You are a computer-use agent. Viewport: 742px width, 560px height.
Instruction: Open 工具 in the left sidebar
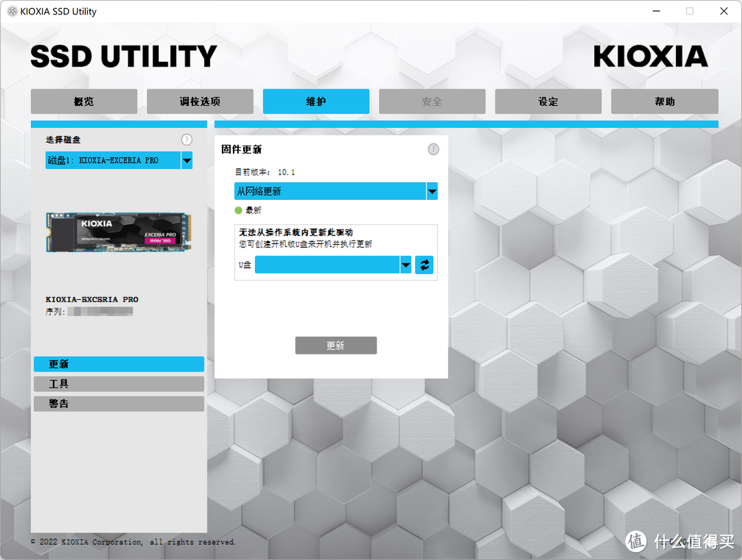[x=119, y=384]
